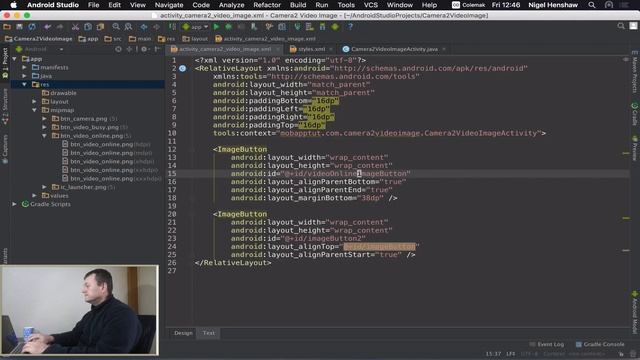Open the Build menu

(298, 5)
